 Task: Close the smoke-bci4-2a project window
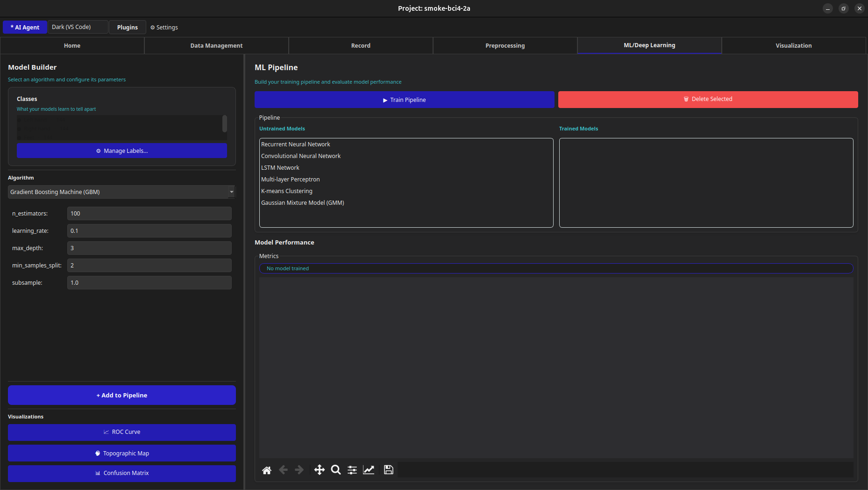pos(860,8)
